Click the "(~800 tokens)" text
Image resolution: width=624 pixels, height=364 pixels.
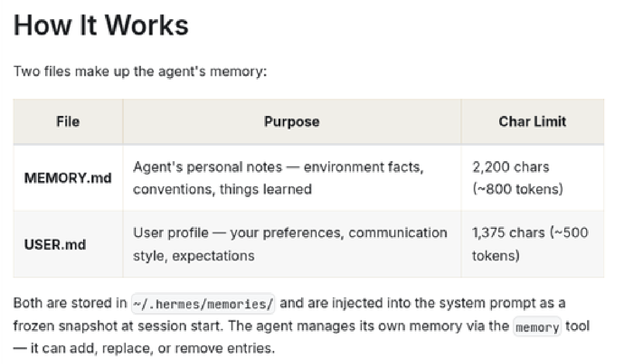coord(517,189)
